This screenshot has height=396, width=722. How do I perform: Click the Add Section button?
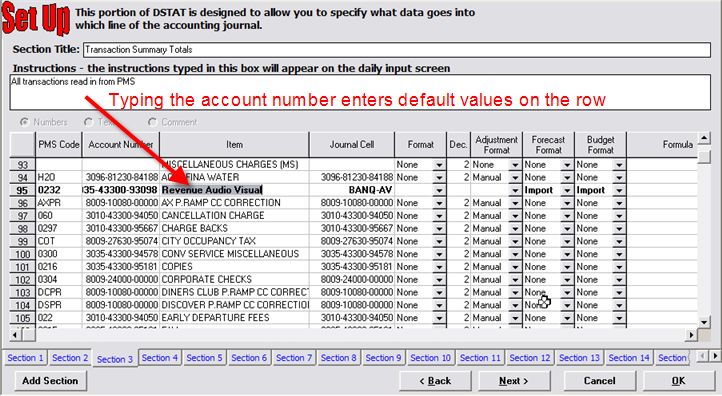[x=50, y=381]
